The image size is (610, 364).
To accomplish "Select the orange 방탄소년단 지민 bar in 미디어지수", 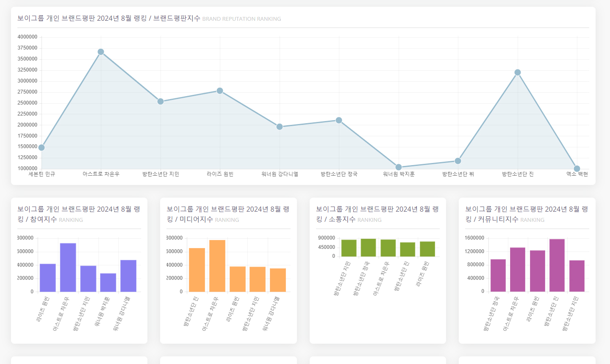I will [258, 279].
